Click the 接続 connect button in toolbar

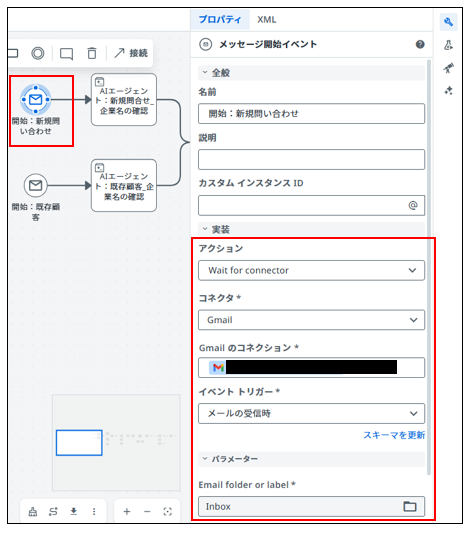(x=131, y=53)
